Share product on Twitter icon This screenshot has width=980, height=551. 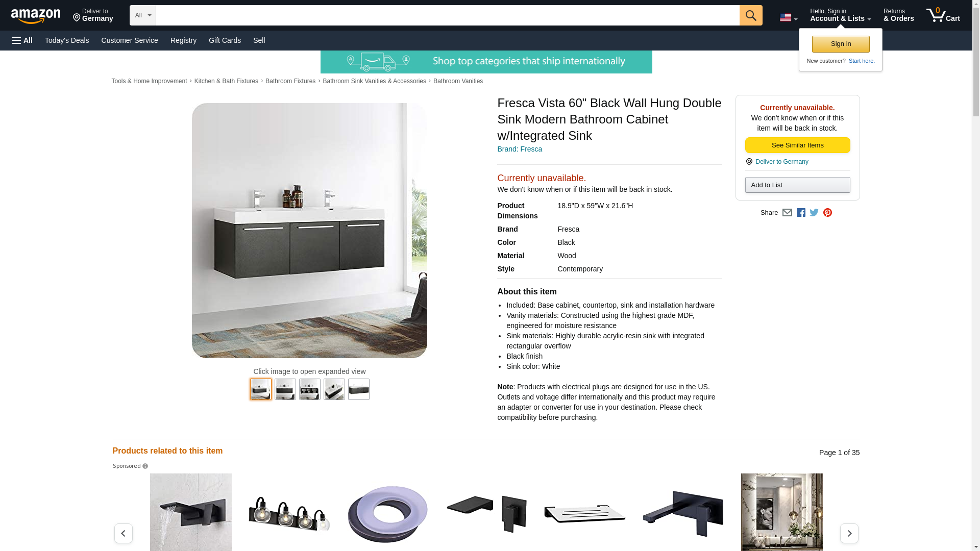[814, 213]
